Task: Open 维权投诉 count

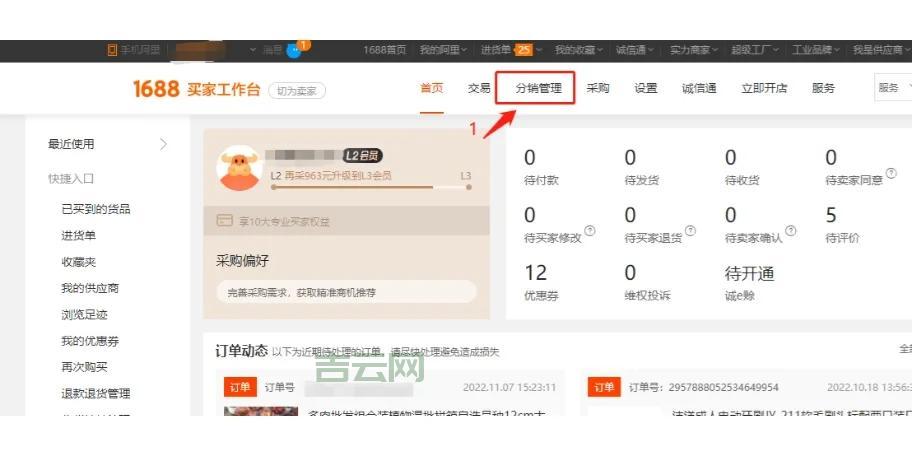Action: (x=647, y=283)
